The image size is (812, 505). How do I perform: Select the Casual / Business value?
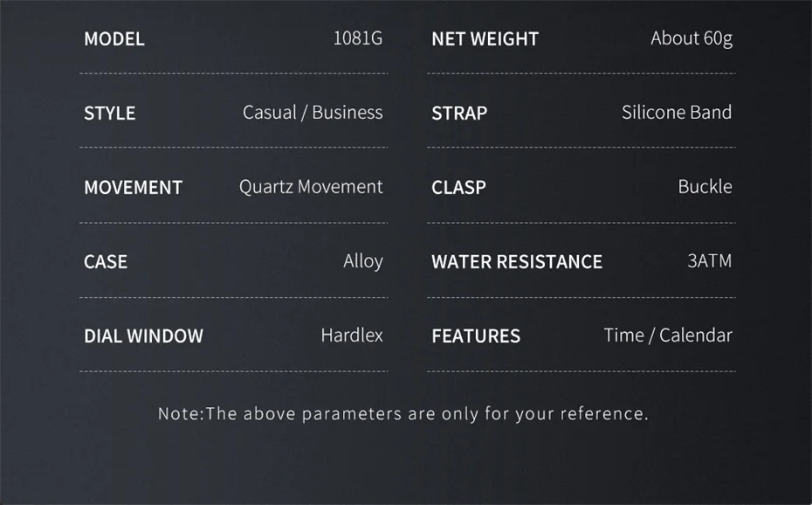point(313,113)
